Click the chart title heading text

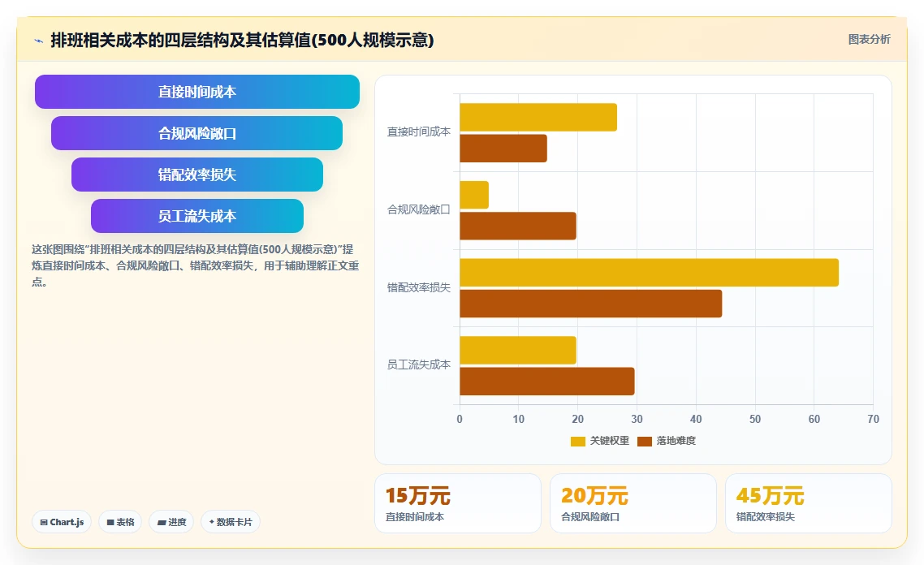tap(242, 40)
